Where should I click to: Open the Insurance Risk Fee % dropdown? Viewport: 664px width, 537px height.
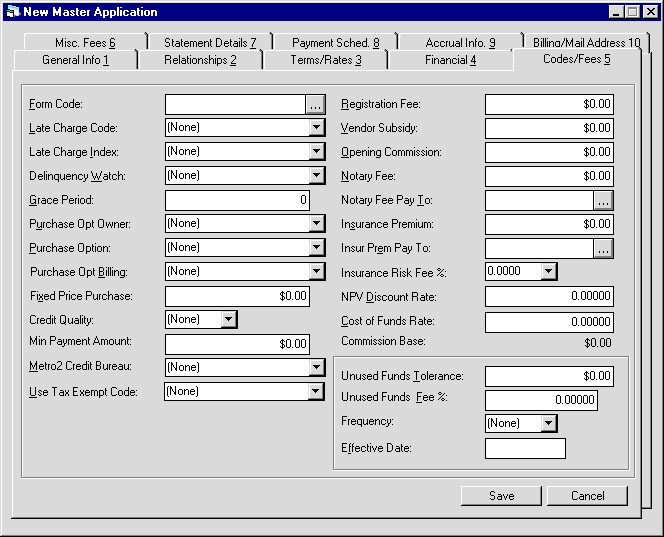(548, 271)
